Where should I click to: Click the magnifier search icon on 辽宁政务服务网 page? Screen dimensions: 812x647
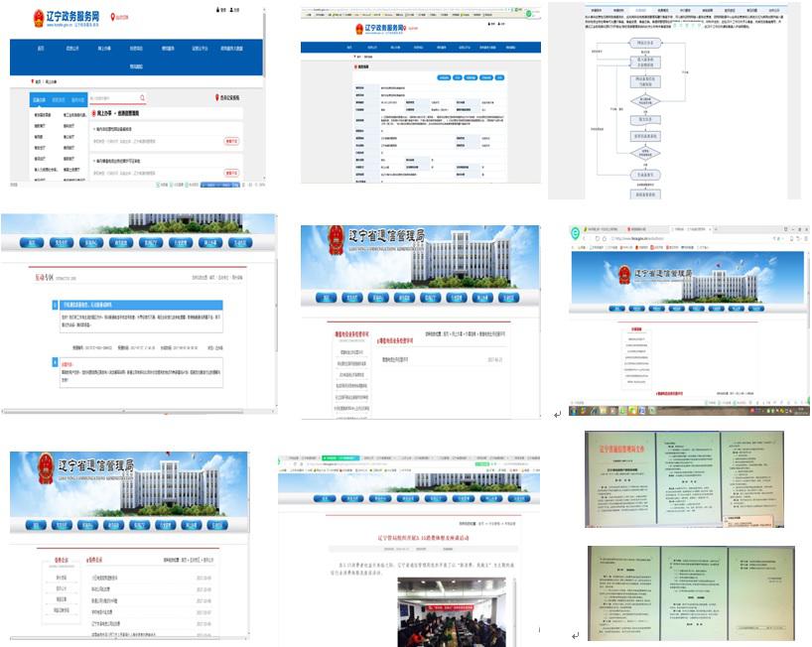click(x=142, y=98)
